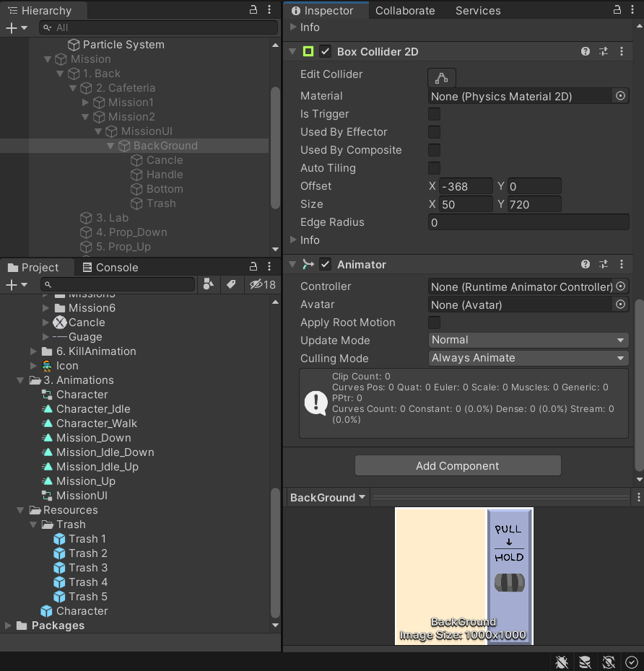
Task: Open preview panel kebab menu near BackGround
Action: [x=638, y=497]
